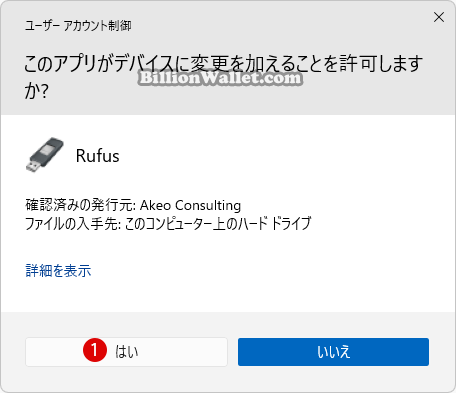
Task: Expand details via 詳細を表示 link
Action: point(58,270)
